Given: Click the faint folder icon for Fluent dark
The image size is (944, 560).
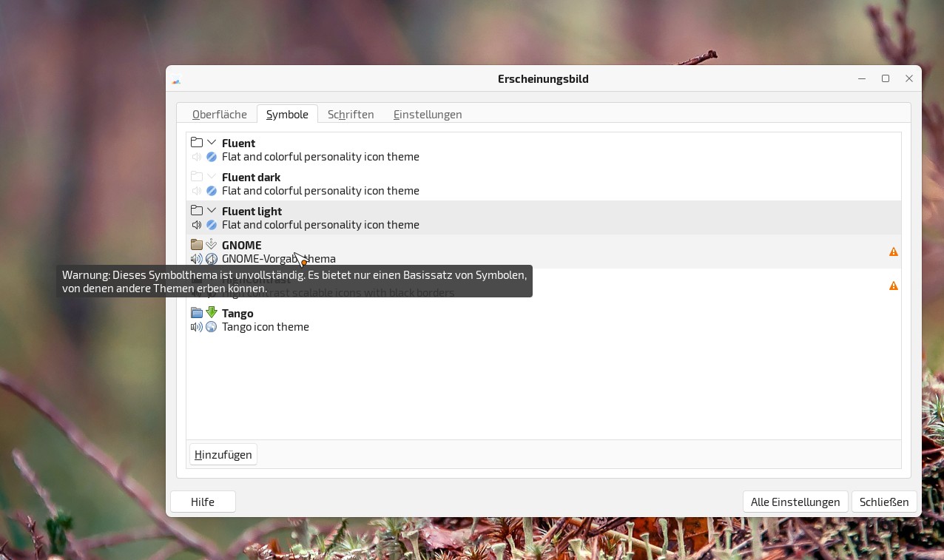Looking at the screenshot, I should tap(197, 176).
